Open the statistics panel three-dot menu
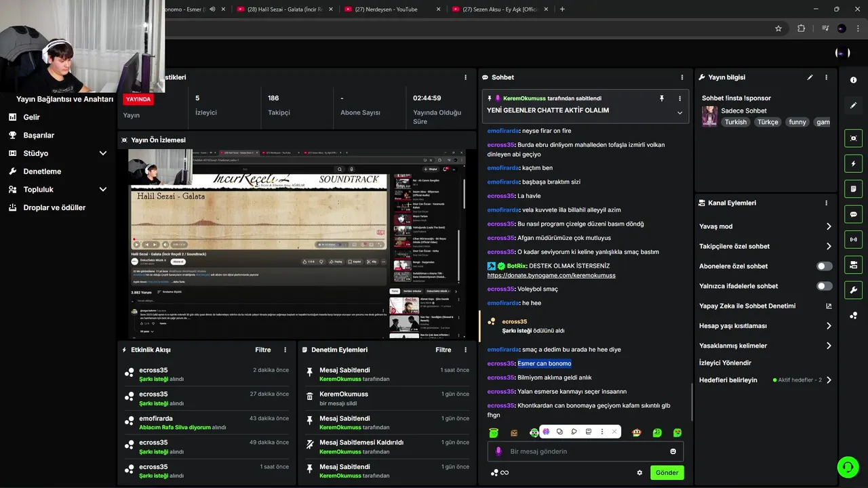The image size is (868, 488). click(x=465, y=77)
